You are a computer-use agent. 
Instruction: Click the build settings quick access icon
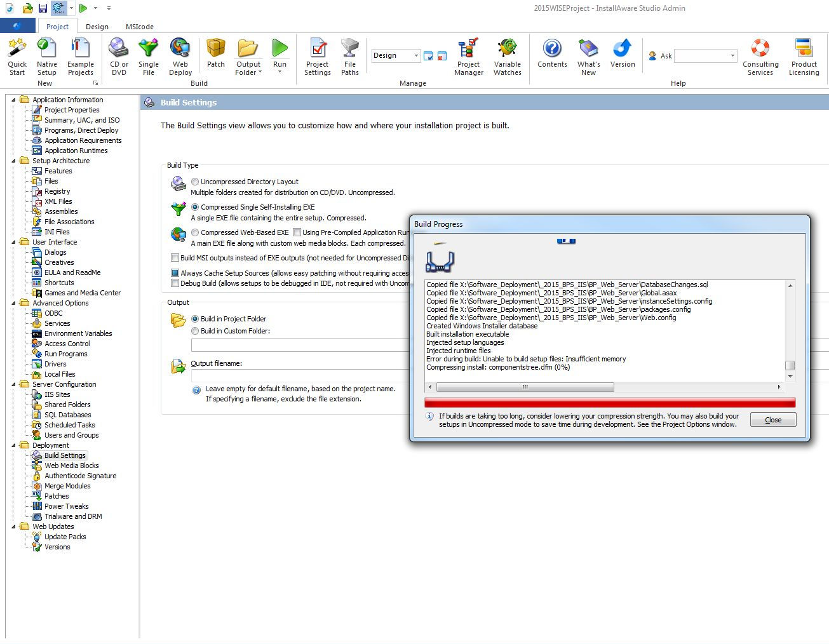pyautogui.click(x=58, y=8)
